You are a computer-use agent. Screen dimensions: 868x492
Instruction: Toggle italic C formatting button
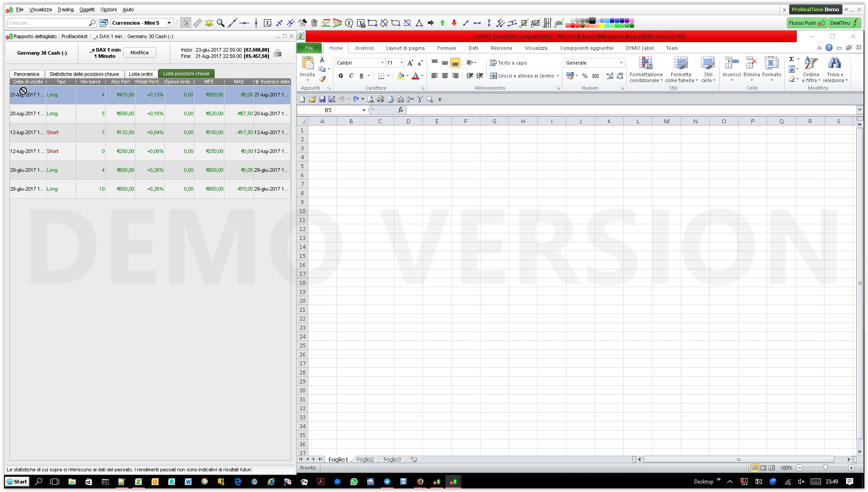click(x=351, y=76)
